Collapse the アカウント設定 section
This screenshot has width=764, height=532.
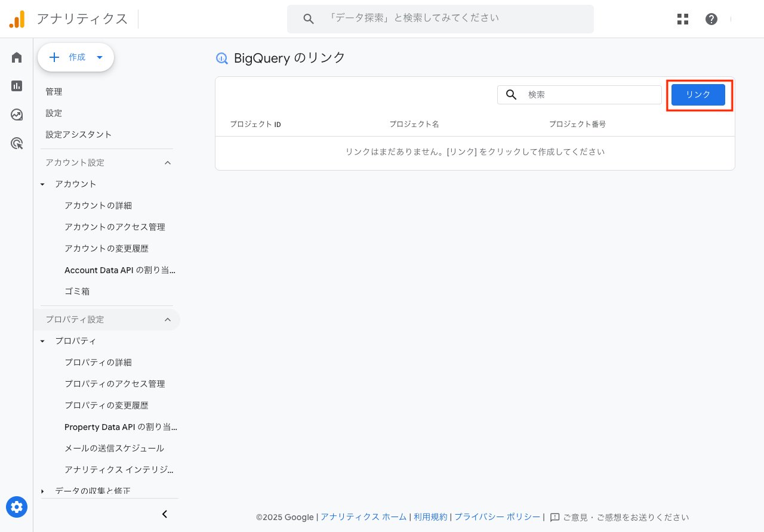click(x=168, y=162)
